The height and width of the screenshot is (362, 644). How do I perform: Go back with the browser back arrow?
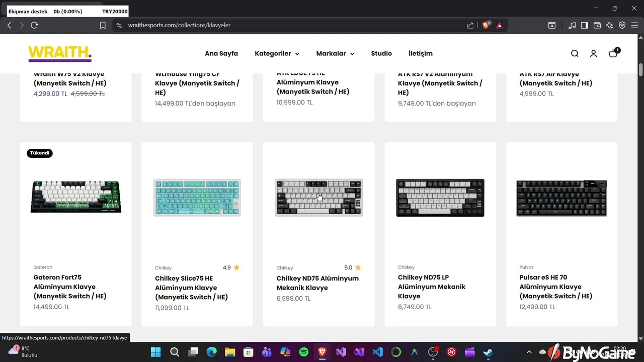pos(9,25)
